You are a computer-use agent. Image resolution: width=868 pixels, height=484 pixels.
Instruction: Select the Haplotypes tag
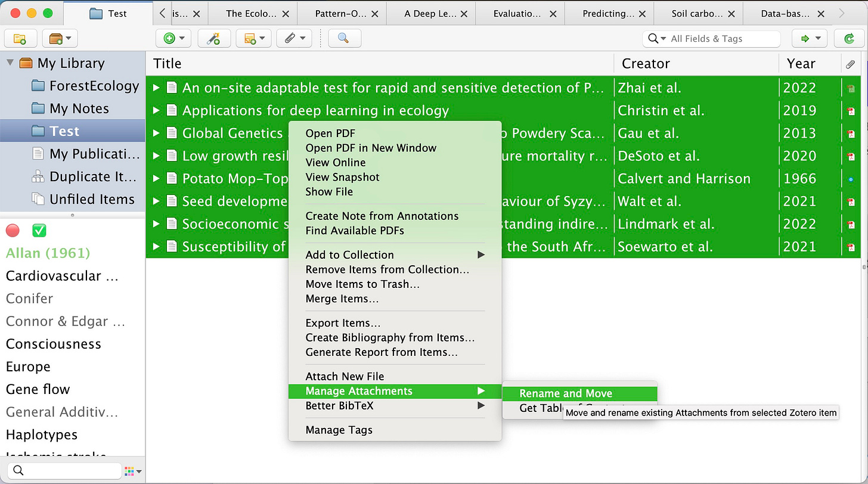point(42,435)
